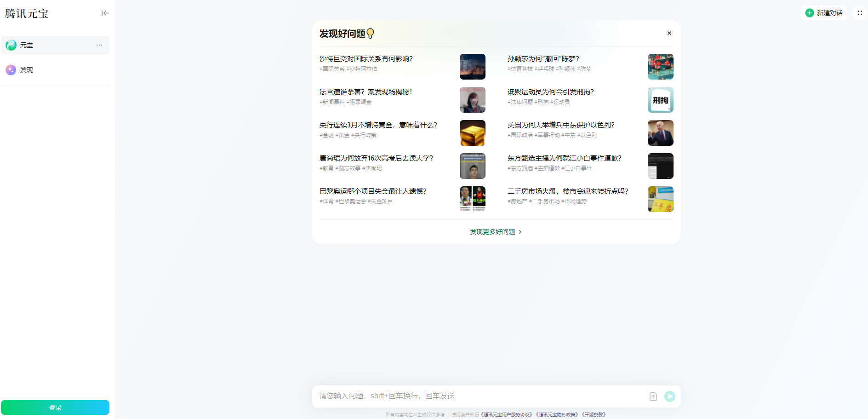Screen dimensions: 868x419
Task: Close the 发现好问题 panel
Action: point(669,33)
